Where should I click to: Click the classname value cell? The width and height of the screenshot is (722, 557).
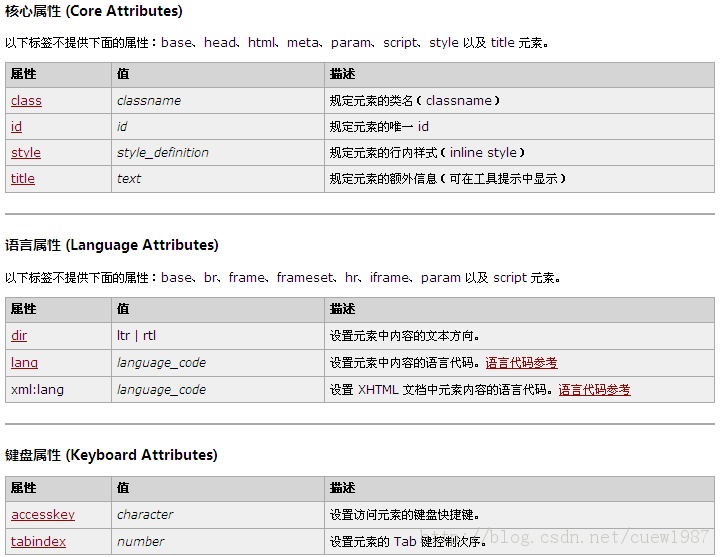pos(218,100)
